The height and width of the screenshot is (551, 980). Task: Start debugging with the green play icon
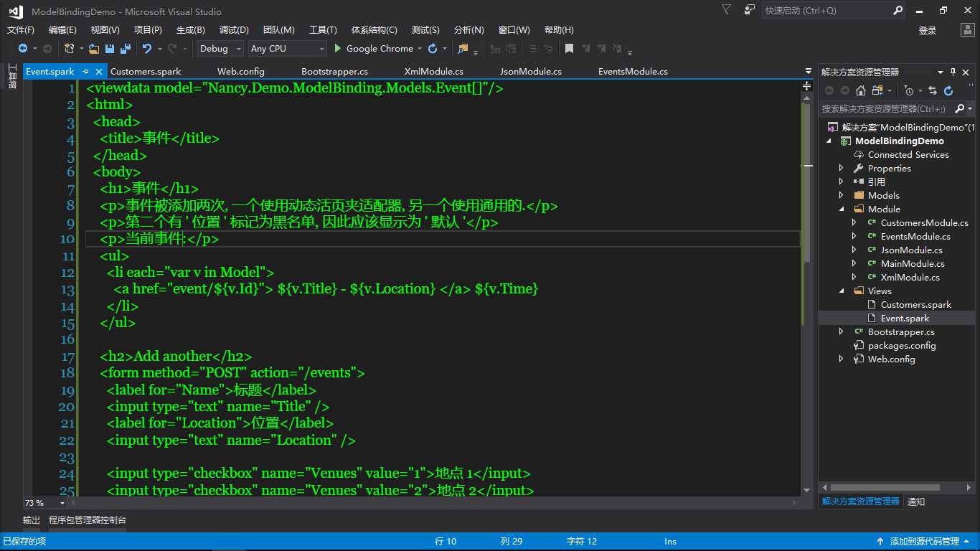tap(339, 49)
